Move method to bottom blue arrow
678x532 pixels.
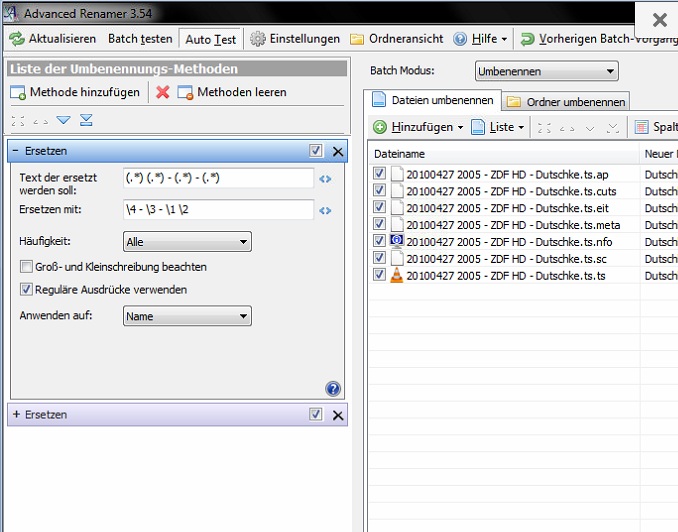pos(86,120)
